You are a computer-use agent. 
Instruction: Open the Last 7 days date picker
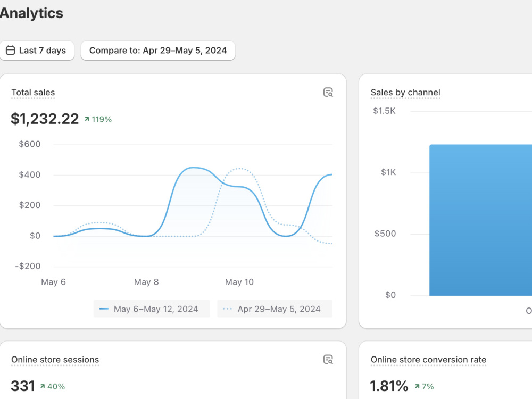[x=37, y=51]
